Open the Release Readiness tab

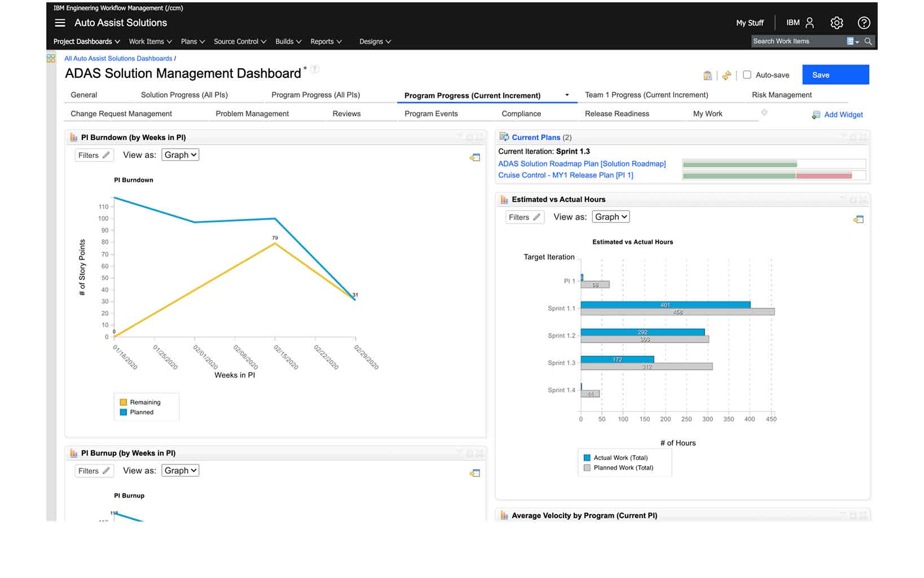click(x=617, y=113)
